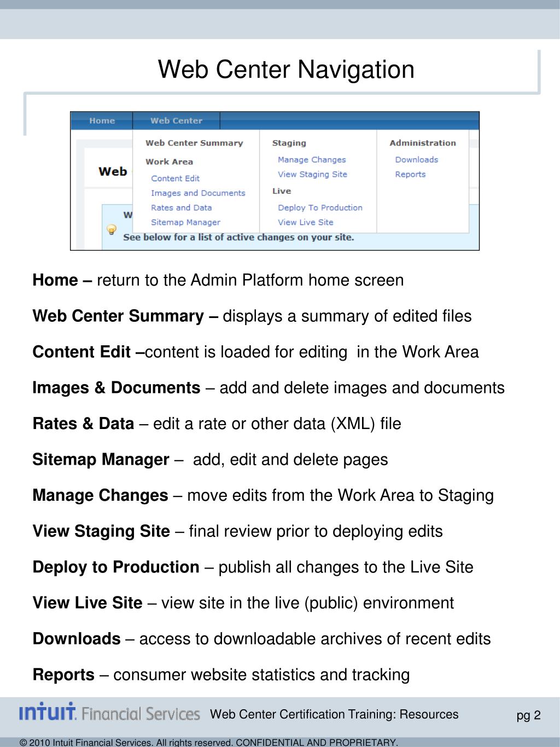This screenshot has width=560, height=747.
Task: Select Web Center Summary in menu
Action: click(x=194, y=143)
